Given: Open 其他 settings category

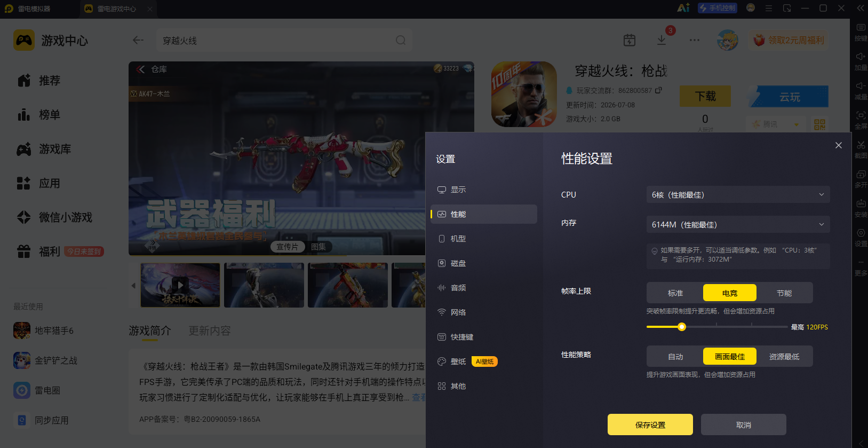Looking at the screenshot, I should [x=484, y=386].
